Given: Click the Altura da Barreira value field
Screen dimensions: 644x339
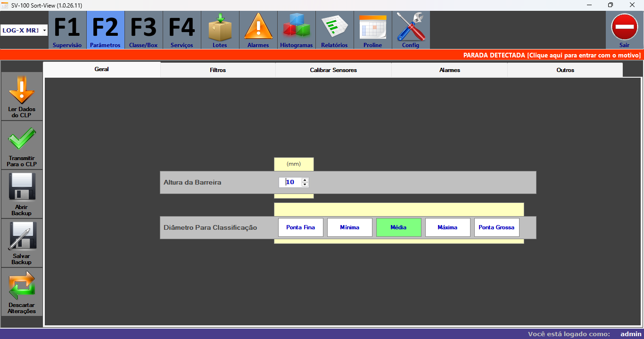Looking at the screenshot, I should [290, 182].
